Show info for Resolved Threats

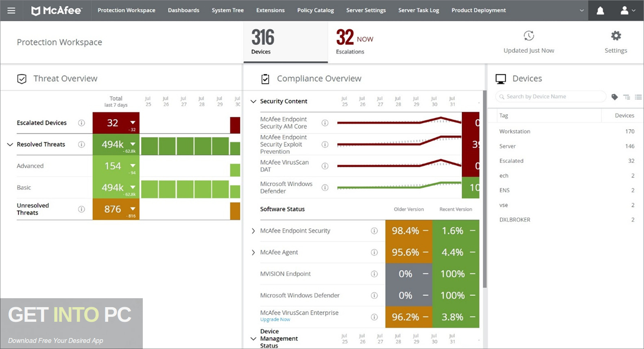click(x=81, y=144)
